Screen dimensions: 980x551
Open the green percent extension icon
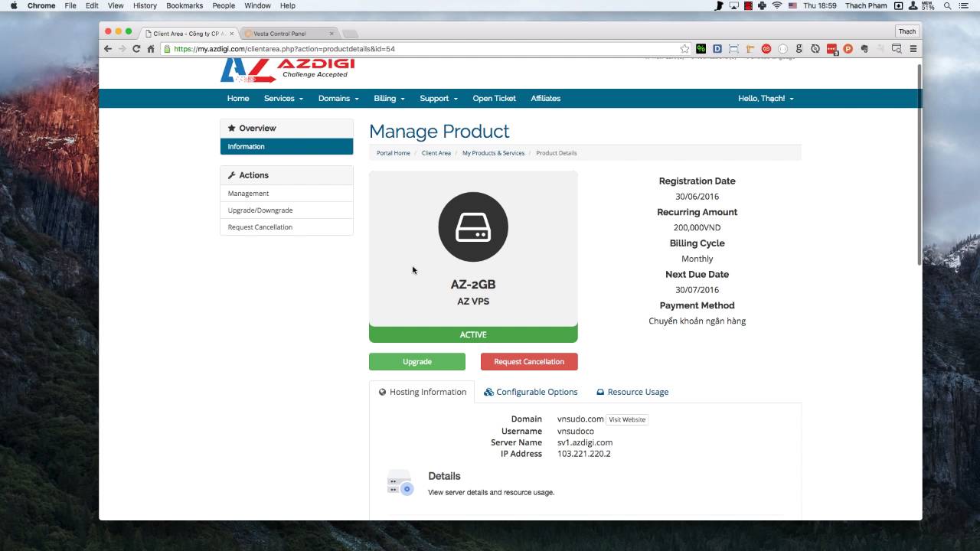coord(701,48)
